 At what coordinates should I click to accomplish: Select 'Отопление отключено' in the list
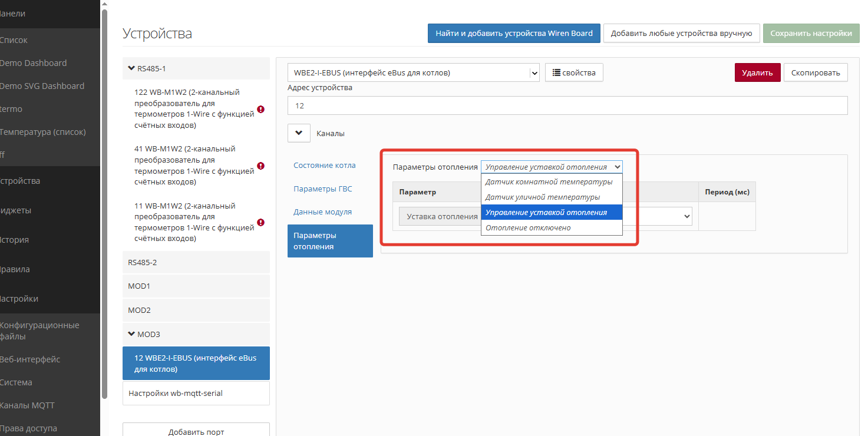[528, 228]
